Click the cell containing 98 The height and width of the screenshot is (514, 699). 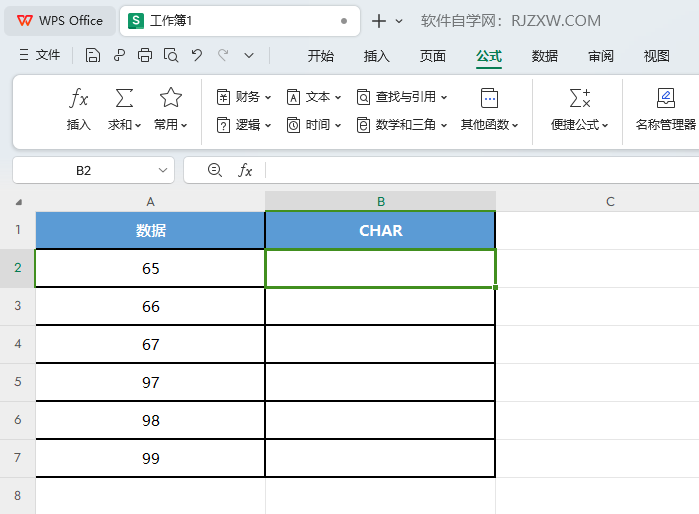pos(150,420)
